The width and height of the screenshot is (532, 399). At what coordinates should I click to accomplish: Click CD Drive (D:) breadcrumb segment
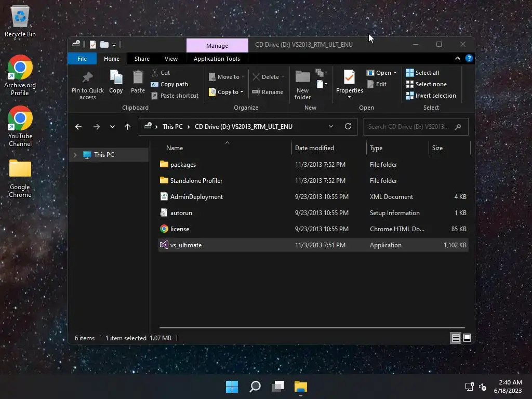[243, 127]
